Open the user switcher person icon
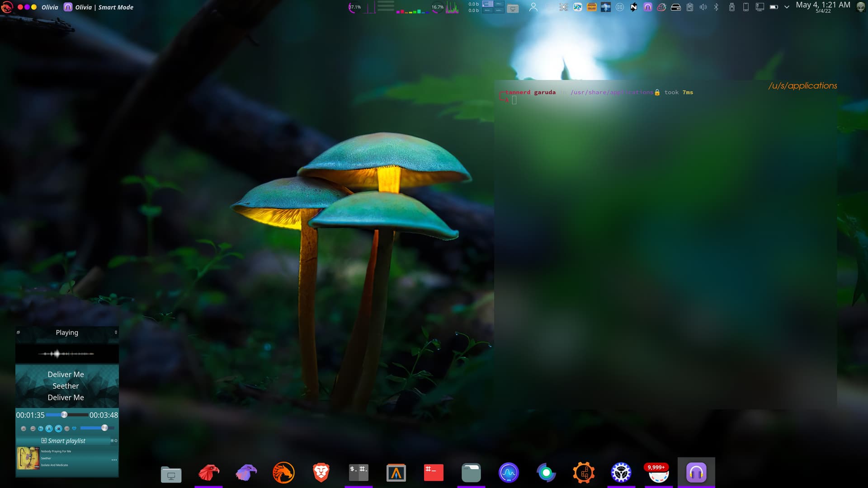Screen dimensions: 868x488 [x=533, y=7]
